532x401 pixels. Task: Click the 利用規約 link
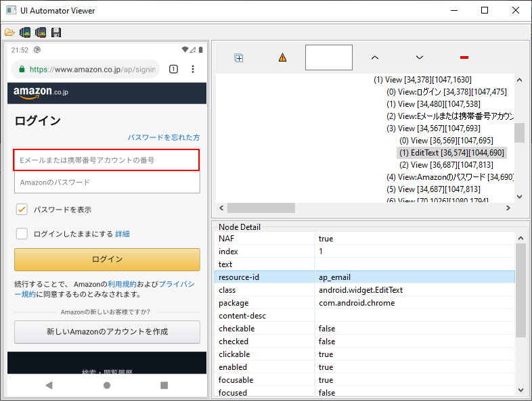tap(122, 284)
